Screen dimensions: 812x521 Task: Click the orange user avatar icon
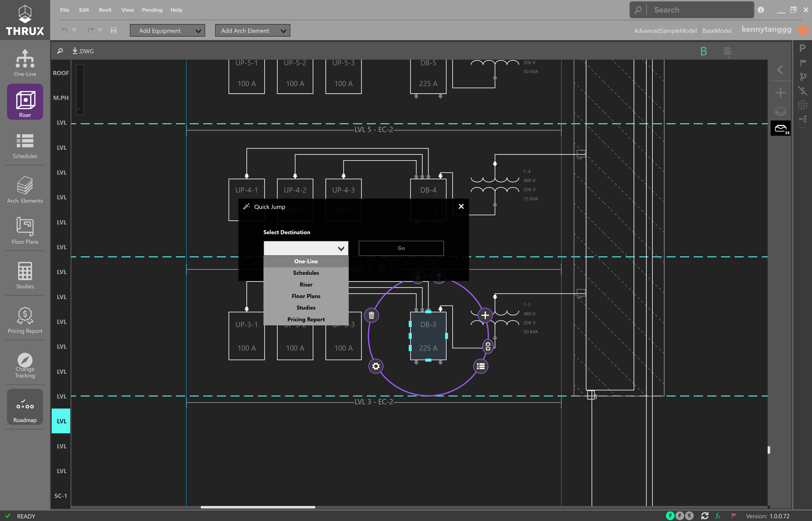point(803,30)
